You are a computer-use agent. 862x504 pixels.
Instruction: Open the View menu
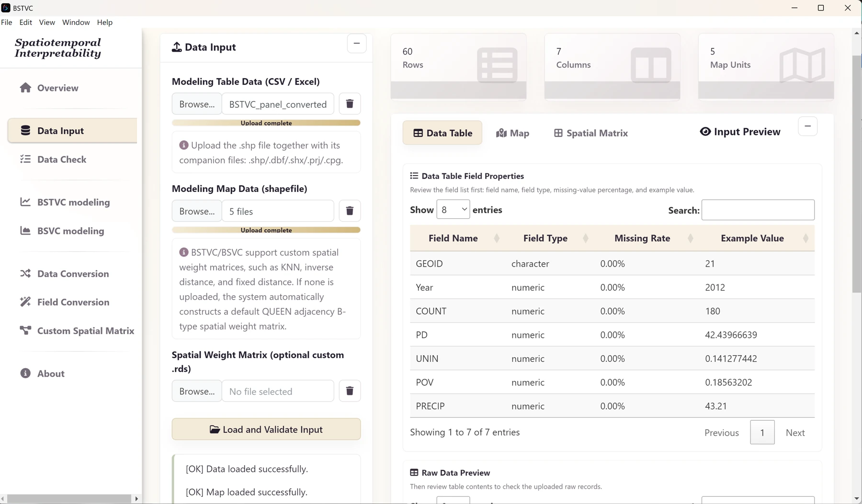pyautogui.click(x=47, y=22)
